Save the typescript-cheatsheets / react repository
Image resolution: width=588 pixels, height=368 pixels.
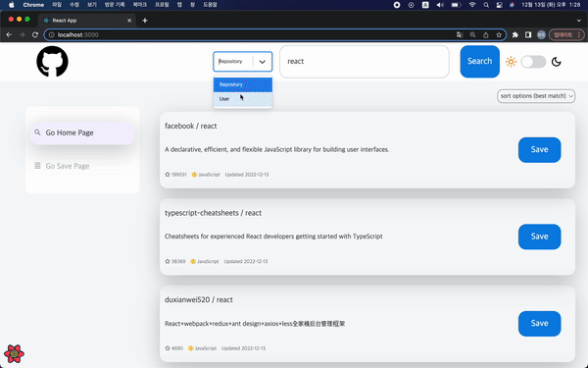[539, 237]
